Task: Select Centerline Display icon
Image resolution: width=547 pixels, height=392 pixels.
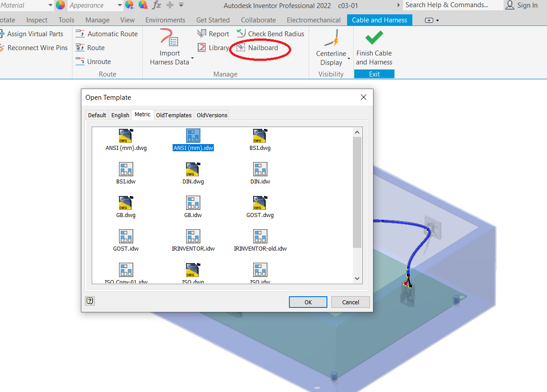Action: point(331,38)
